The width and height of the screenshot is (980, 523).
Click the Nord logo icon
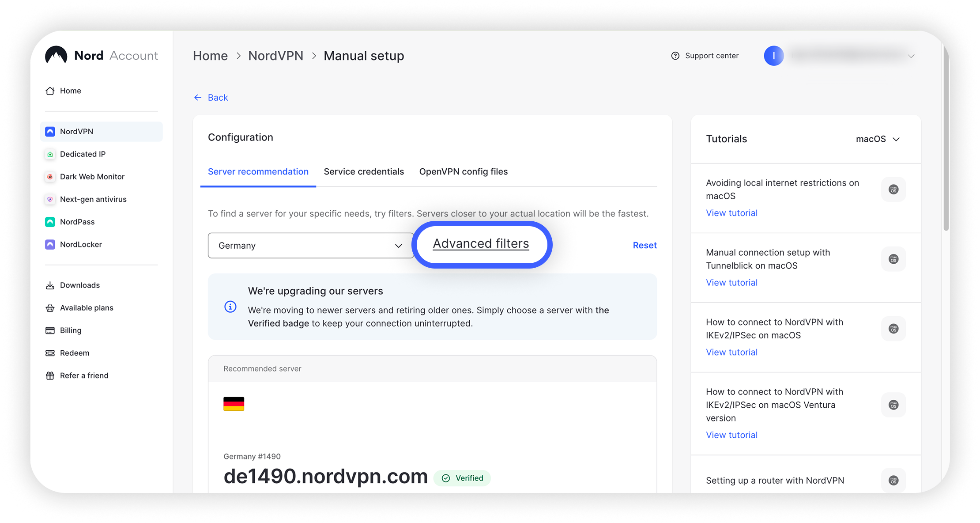click(x=56, y=55)
